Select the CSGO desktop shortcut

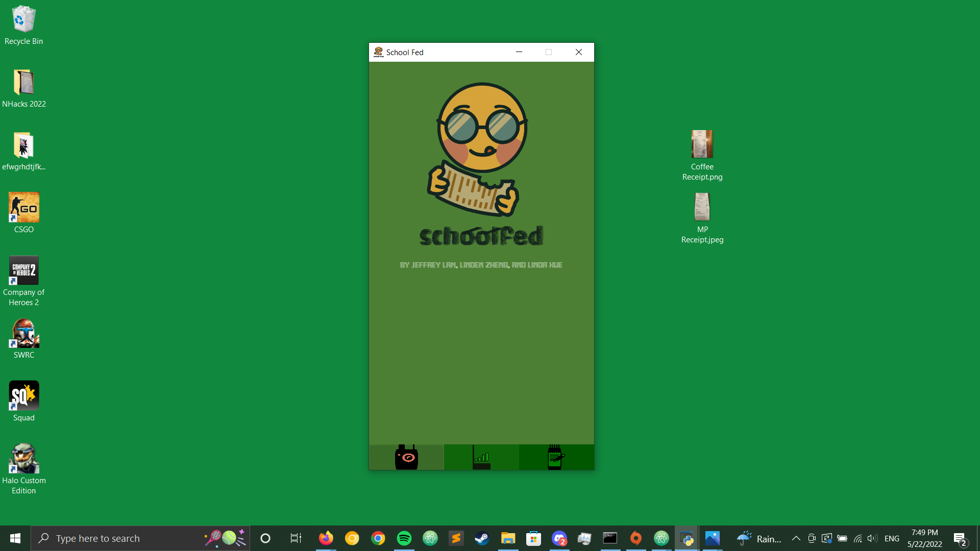(23, 208)
